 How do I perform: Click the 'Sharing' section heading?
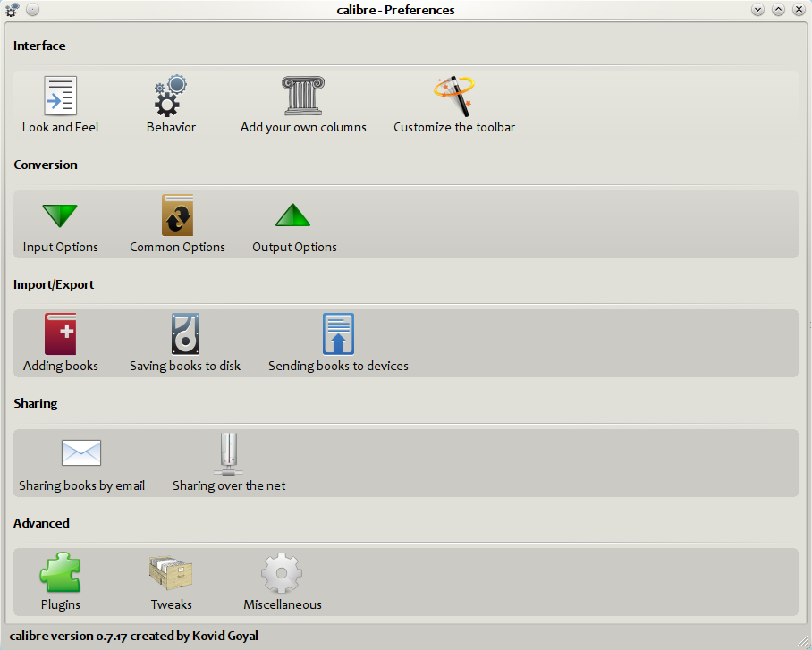[35, 403]
